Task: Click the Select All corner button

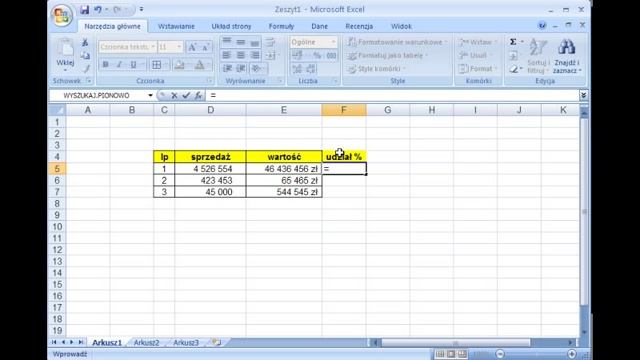Action: tap(57, 110)
